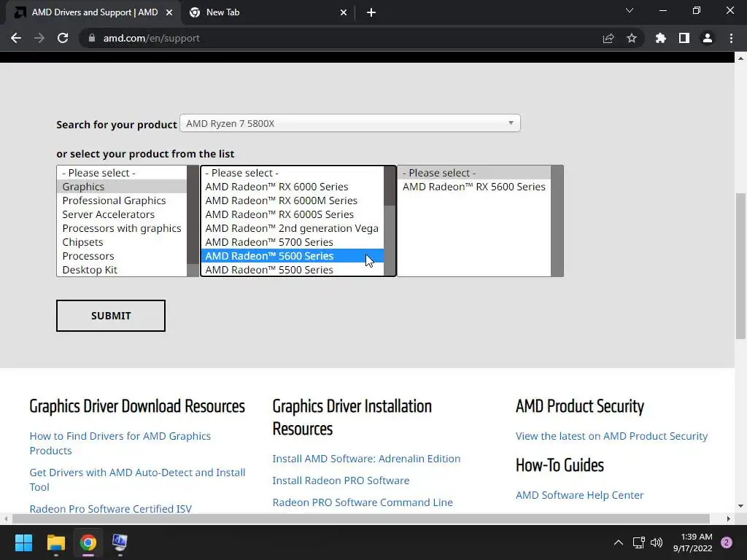
Task: Click Please select in model list
Action: pos(474,173)
